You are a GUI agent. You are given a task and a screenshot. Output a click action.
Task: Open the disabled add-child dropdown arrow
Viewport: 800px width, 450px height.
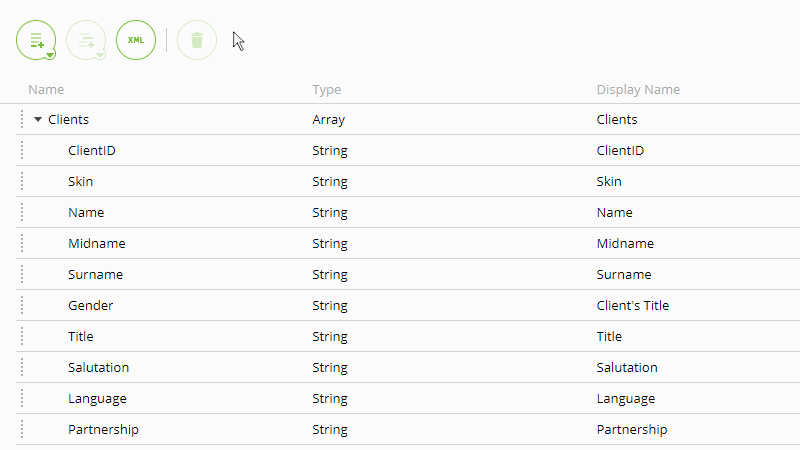click(100, 55)
